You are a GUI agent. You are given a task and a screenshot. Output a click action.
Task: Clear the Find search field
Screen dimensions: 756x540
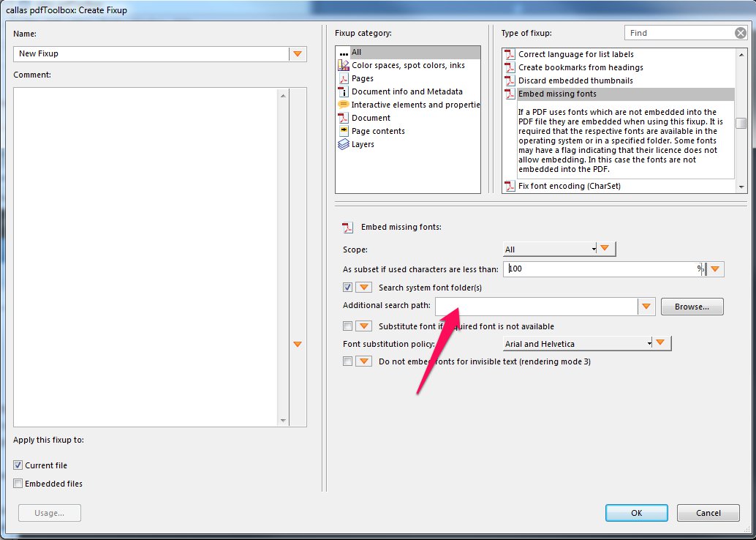(x=741, y=33)
